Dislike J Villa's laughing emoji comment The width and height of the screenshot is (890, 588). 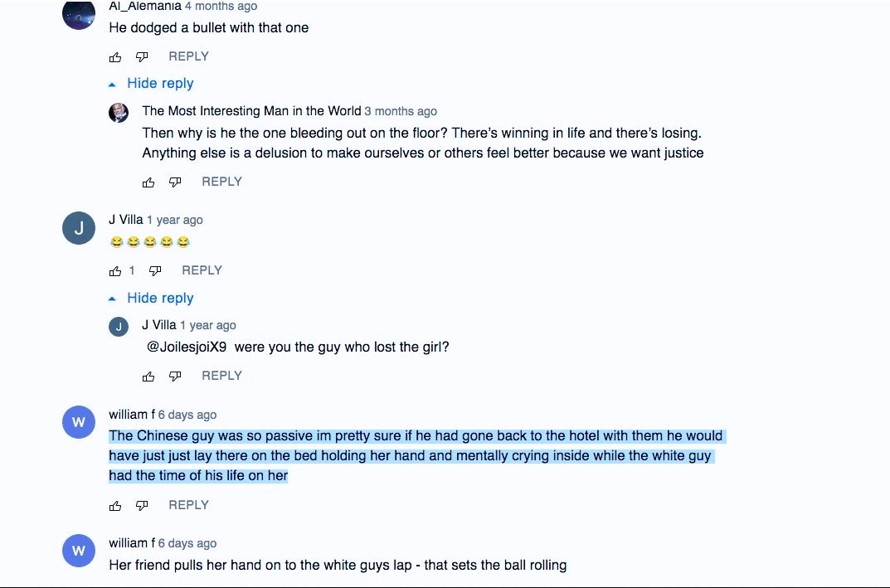pyautogui.click(x=155, y=271)
